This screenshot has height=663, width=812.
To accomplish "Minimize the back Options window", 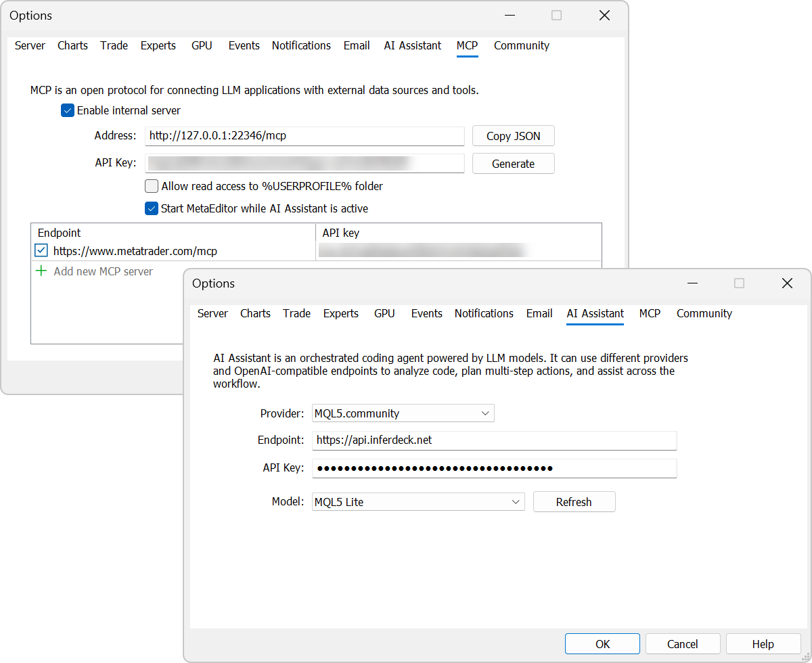I will pyautogui.click(x=510, y=16).
